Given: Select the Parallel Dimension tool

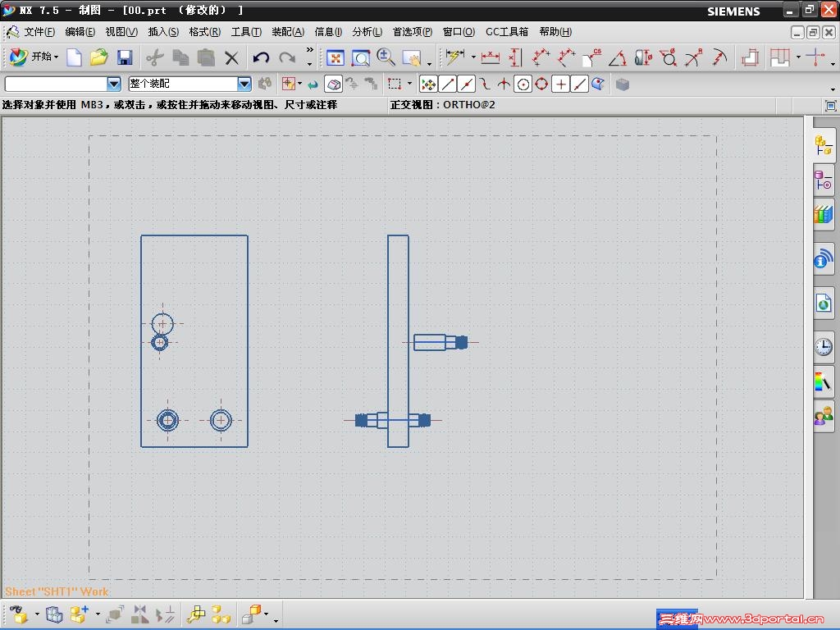Looking at the screenshot, I should click(x=541, y=57).
